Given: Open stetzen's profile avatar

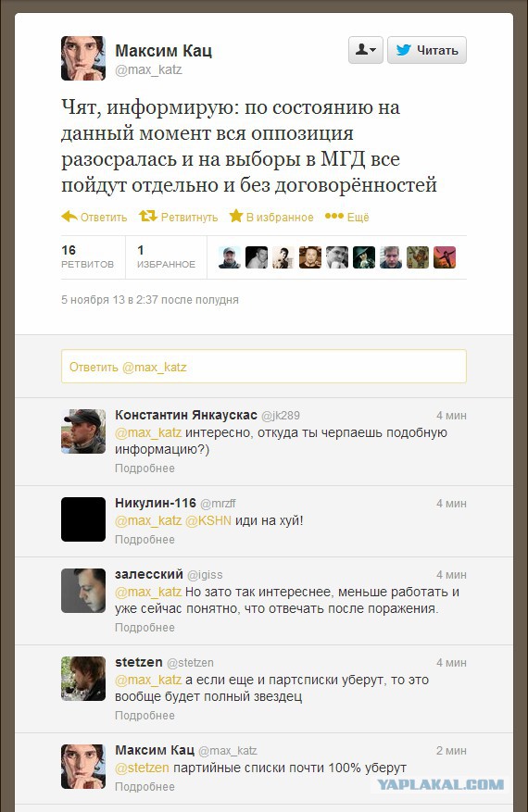Looking at the screenshot, I should point(82,679).
